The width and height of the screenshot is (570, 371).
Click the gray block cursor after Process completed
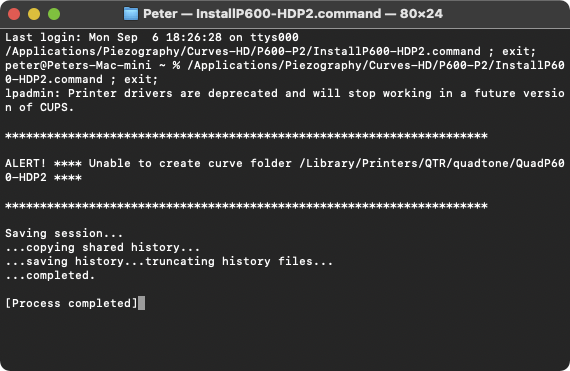(x=141, y=303)
